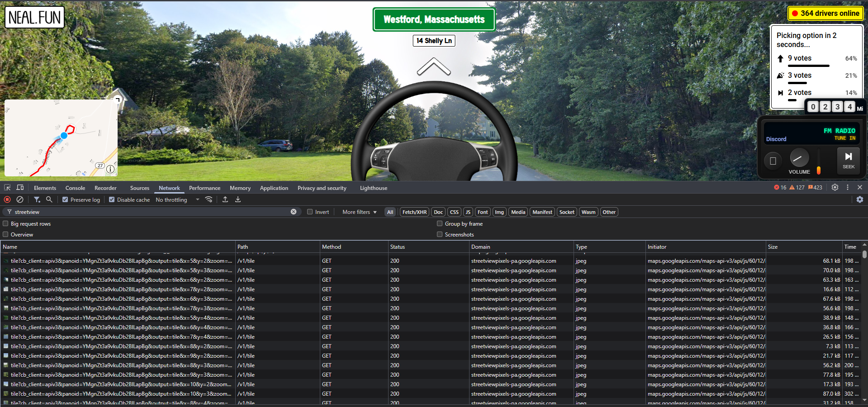Filter requests by Fetch/XHR
Viewport: 868px width, 407px height.
point(414,212)
